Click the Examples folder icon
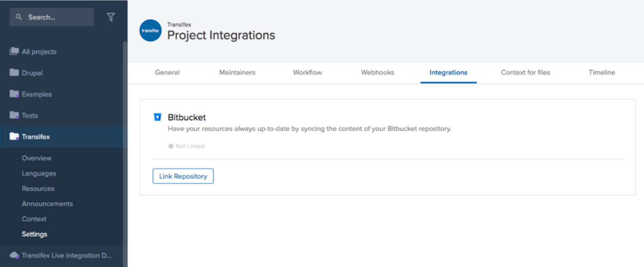Viewport: 644px width, 267px height. click(x=14, y=94)
